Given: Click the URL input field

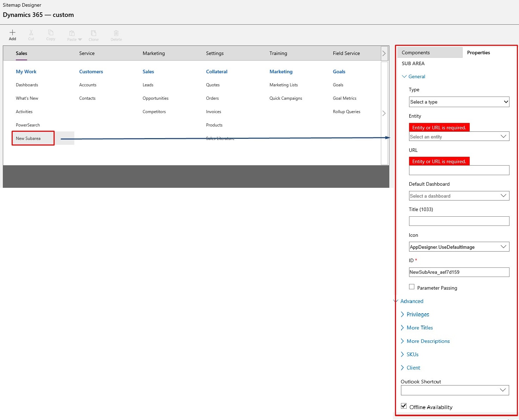Looking at the screenshot, I should click(459, 170).
